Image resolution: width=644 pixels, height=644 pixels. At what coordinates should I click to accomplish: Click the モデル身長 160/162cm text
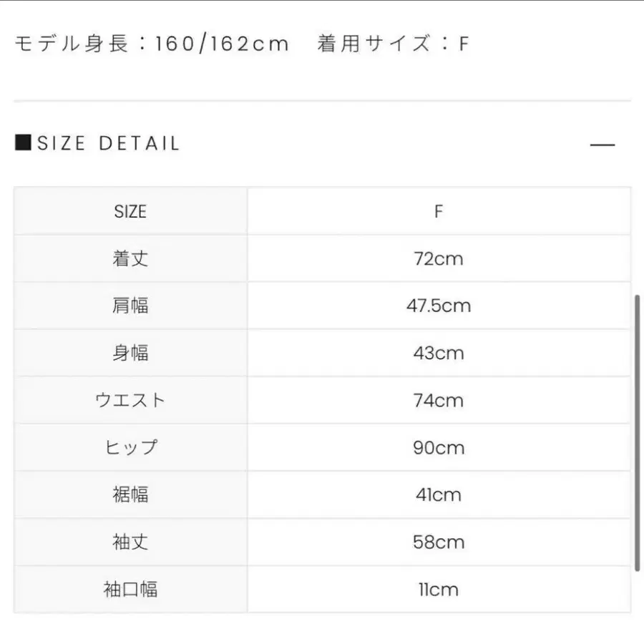152,44
